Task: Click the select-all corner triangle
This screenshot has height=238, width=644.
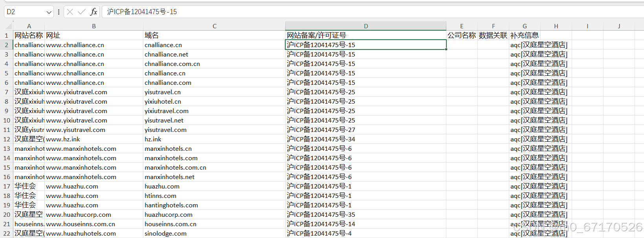Action: tap(9, 26)
